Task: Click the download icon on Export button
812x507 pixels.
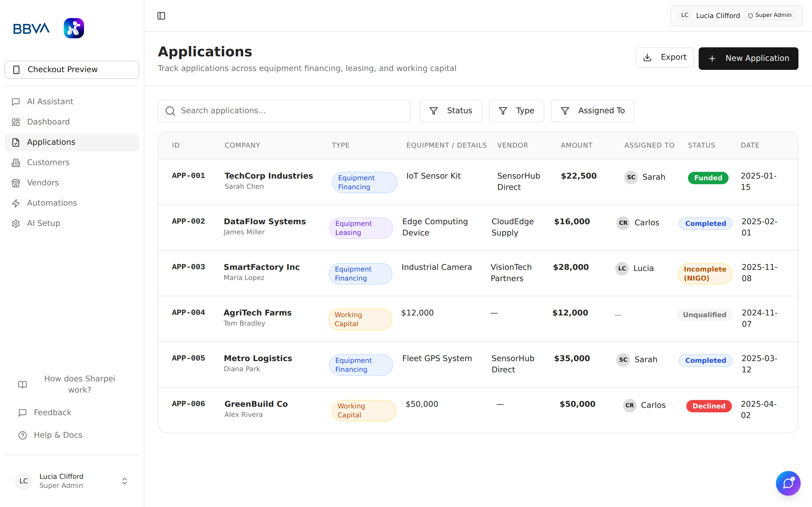Action: tap(647, 57)
